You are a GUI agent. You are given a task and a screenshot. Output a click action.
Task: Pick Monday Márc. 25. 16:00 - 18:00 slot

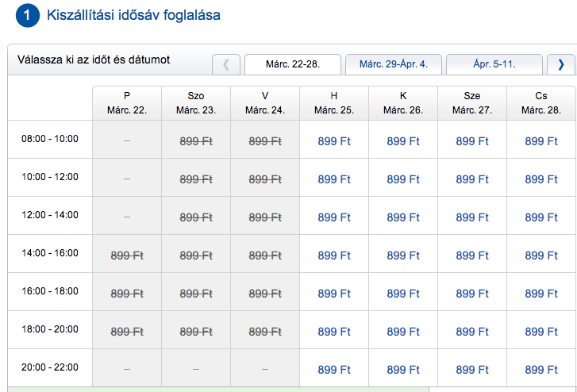pyautogui.click(x=334, y=294)
